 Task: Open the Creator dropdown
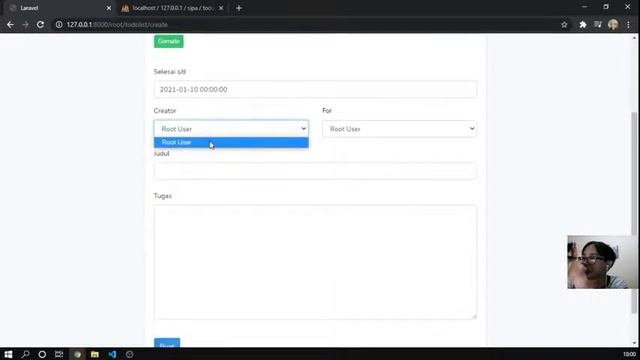coord(231,129)
